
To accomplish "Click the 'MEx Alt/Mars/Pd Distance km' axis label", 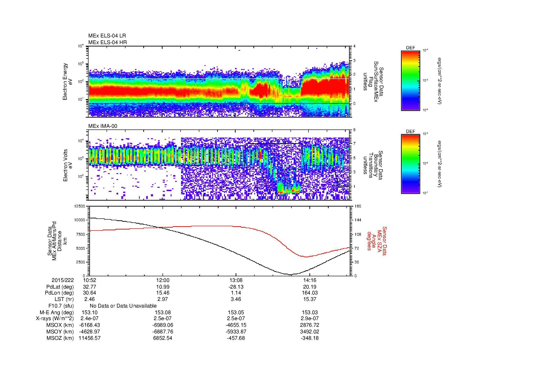I will click(57, 241).
